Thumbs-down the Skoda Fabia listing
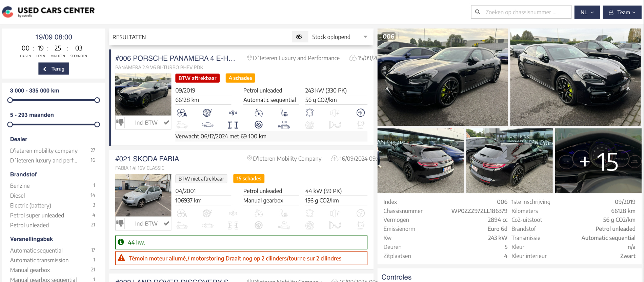This screenshot has height=282, width=644. pyautogui.click(x=120, y=223)
